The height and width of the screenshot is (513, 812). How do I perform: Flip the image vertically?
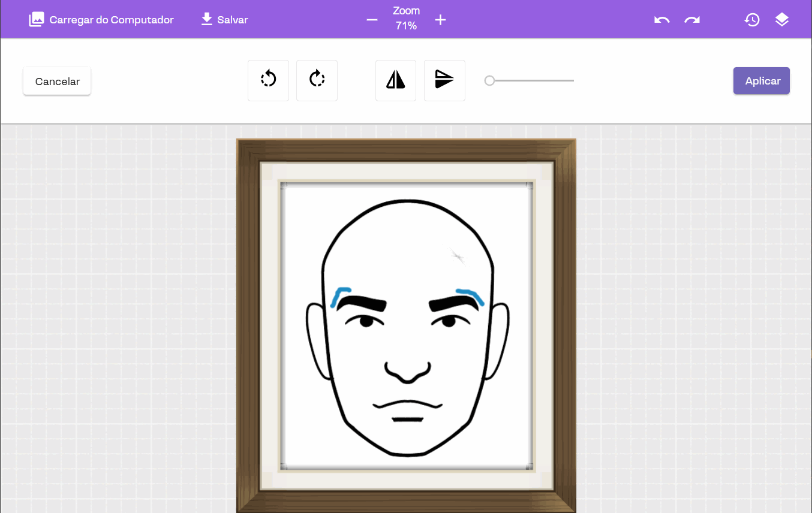pos(444,80)
